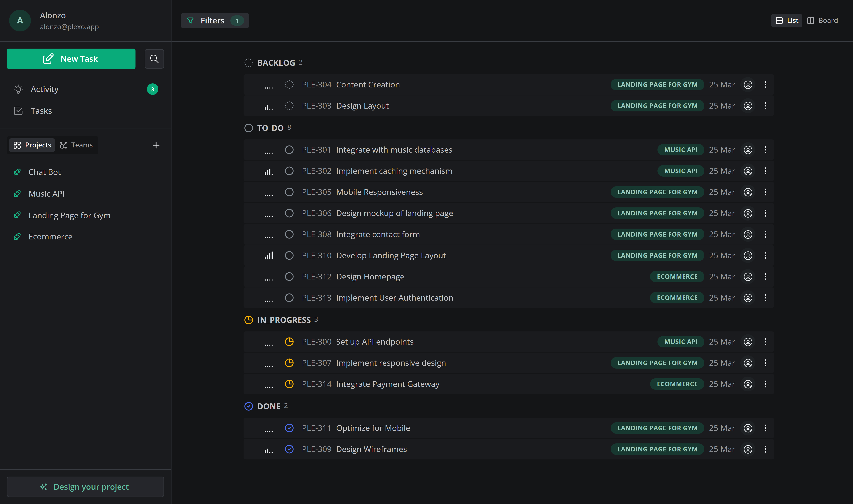The image size is (853, 504).
Task: Click done status icon of PLE-311
Action: pos(289,428)
